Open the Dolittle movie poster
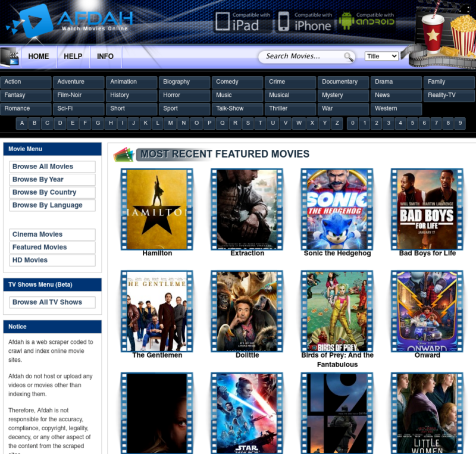Screen dimensions: 476x454 point(247,311)
